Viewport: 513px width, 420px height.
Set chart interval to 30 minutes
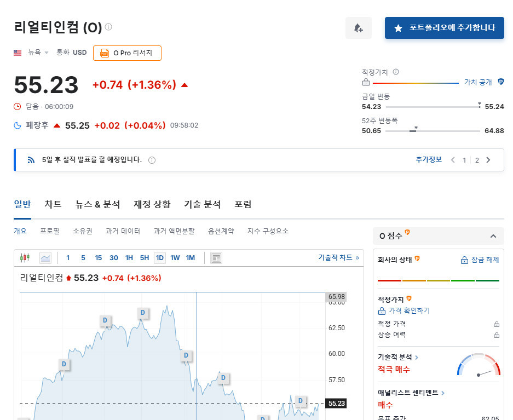[114, 258]
